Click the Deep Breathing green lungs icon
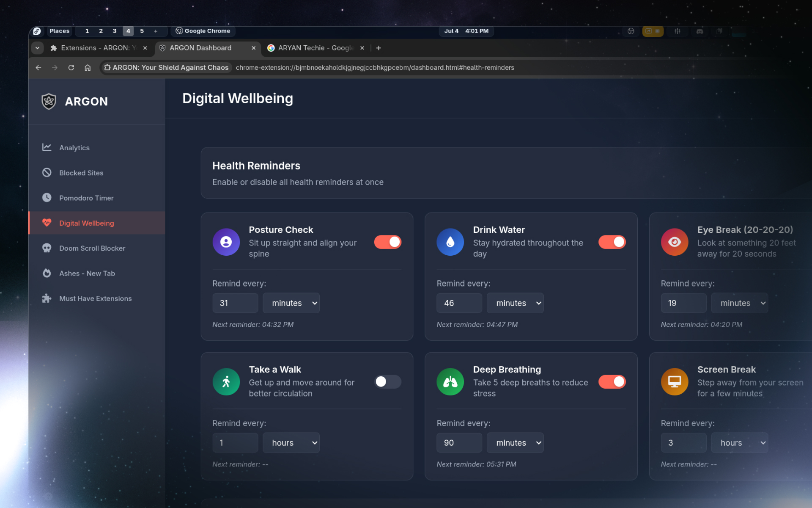The height and width of the screenshot is (508, 812). (x=450, y=381)
